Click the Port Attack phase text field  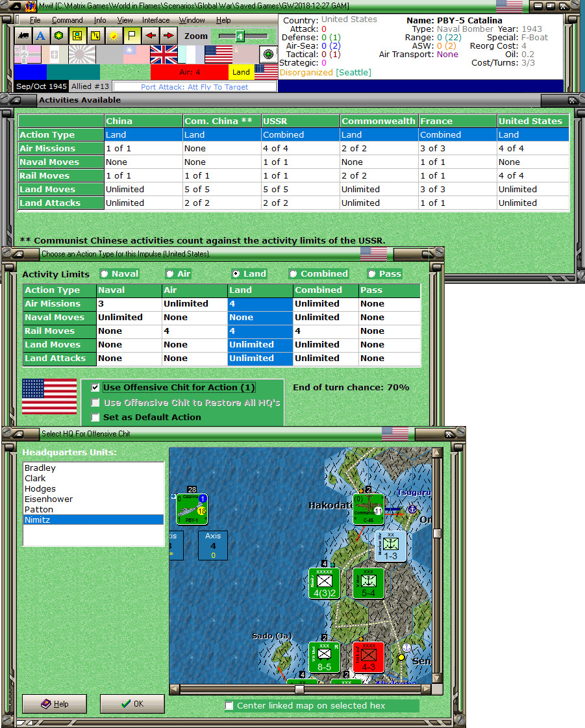195,87
